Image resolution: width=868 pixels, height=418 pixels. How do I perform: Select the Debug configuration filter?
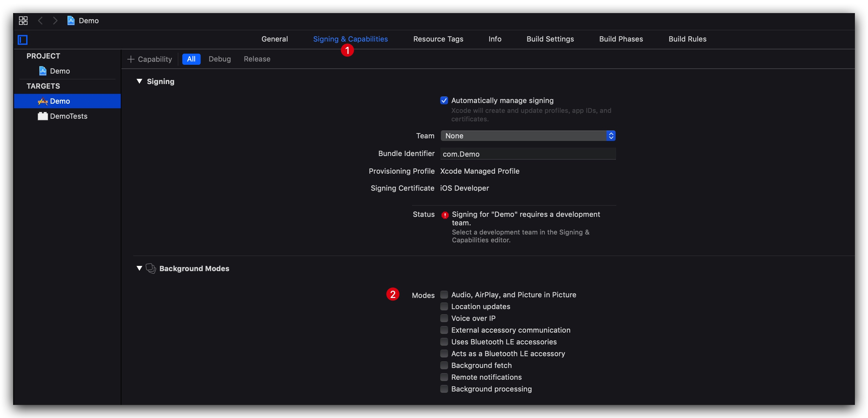click(219, 59)
